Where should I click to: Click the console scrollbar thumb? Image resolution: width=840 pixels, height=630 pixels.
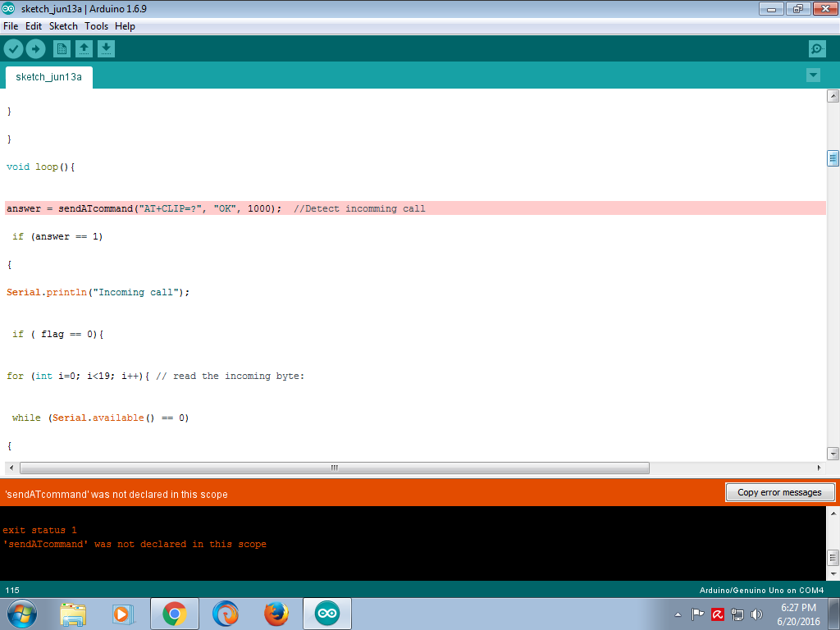pos(833,558)
